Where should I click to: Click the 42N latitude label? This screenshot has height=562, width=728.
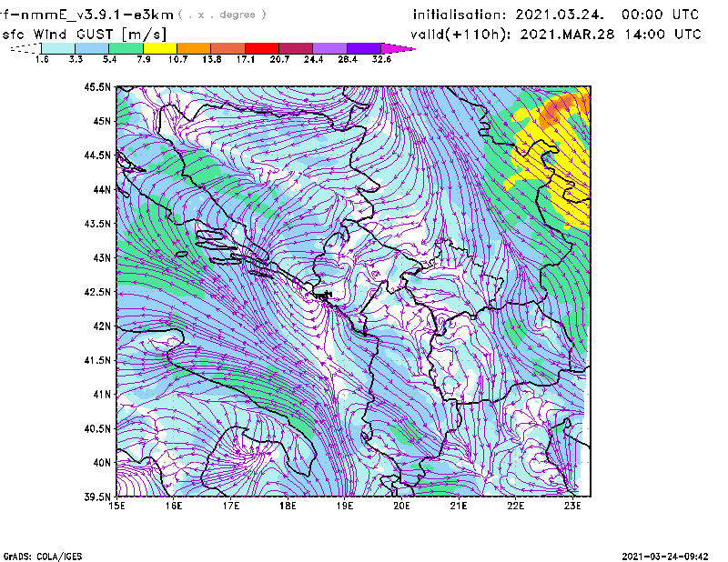102,326
